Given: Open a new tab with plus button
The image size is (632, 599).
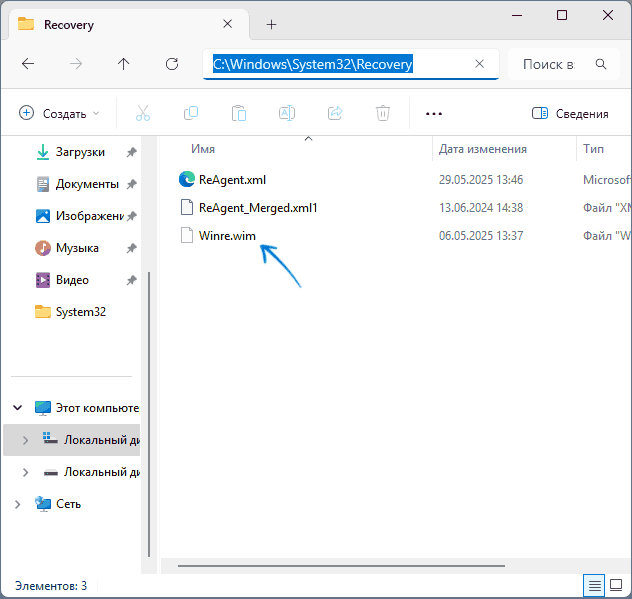Looking at the screenshot, I should [271, 25].
